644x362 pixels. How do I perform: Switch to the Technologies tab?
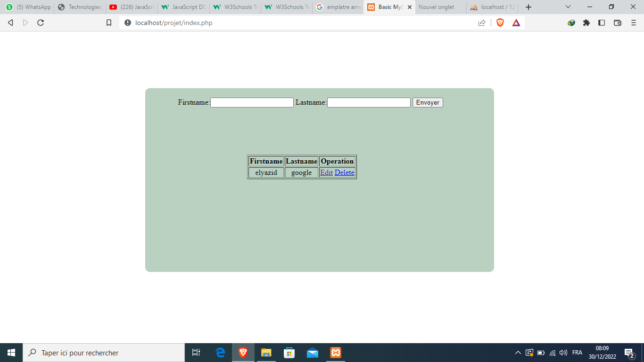(x=80, y=7)
